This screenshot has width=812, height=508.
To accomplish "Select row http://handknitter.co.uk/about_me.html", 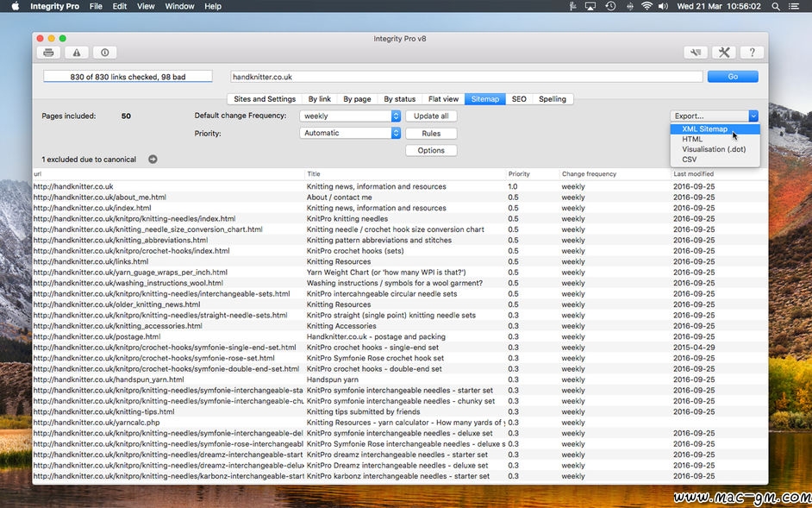I will [400, 198].
